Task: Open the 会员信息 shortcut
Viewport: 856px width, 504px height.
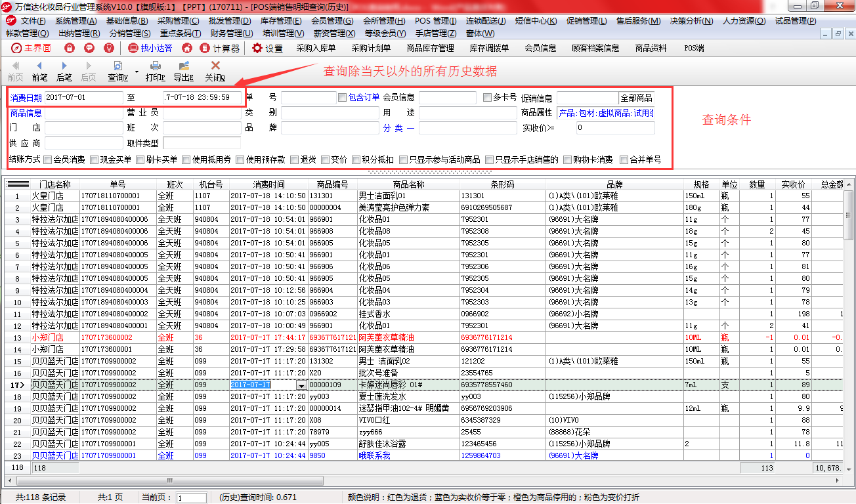Action: point(540,48)
